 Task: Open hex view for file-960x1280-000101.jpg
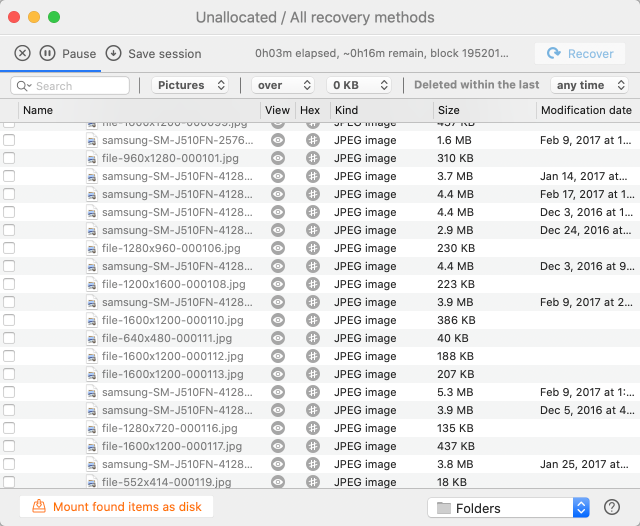pos(313,158)
